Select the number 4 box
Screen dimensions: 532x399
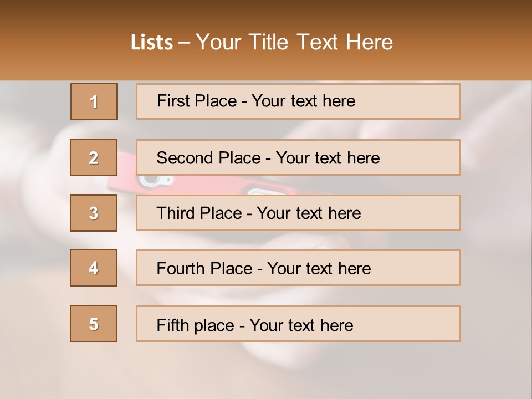(x=94, y=268)
